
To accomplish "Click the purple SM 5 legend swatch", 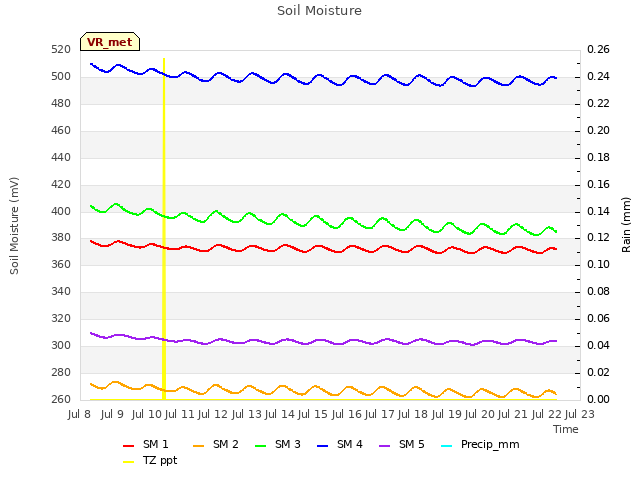I will pyautogui.click(x=385, y=446).
